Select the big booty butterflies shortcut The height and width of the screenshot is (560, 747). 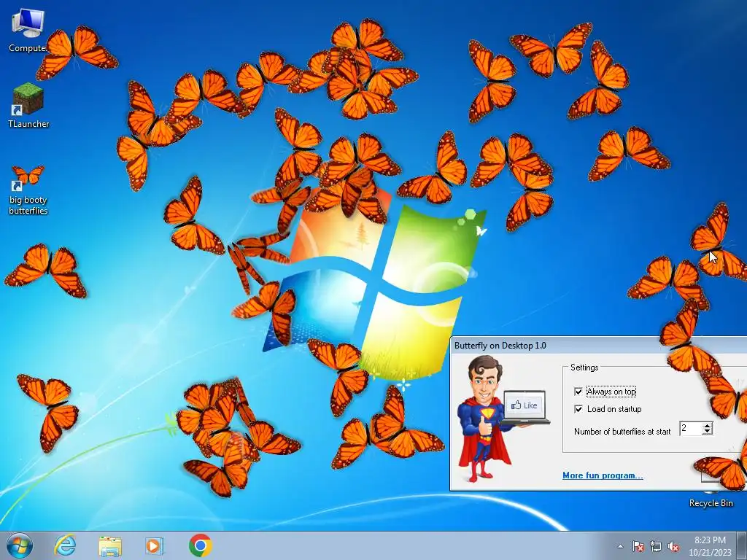(x=28, y=190)
